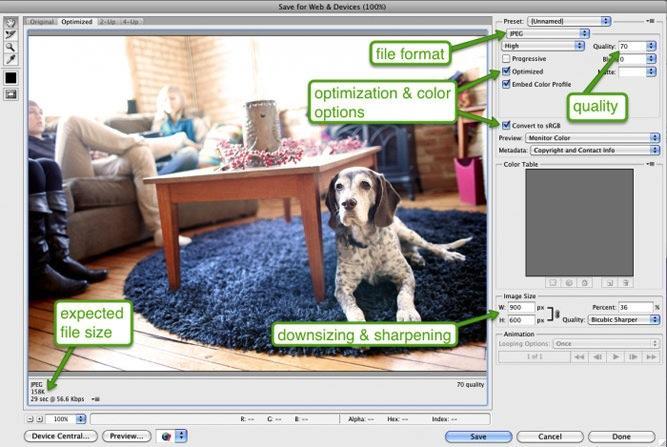Image resolution: width=667 pixels, height=447 pixels.
Task: Open the Color Table panel menu icon
Action: pos(654,162)
